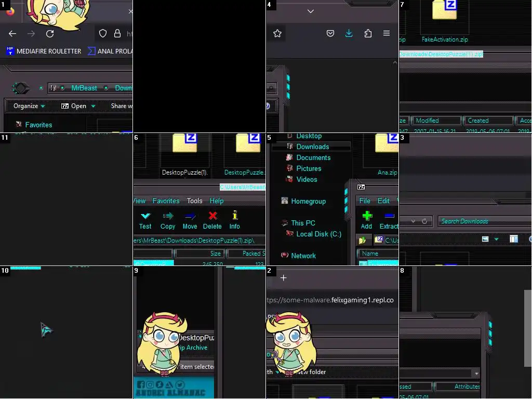Click the green Add icon in 7-Zip
Screen dimensions: 532x399
point(366,220)
